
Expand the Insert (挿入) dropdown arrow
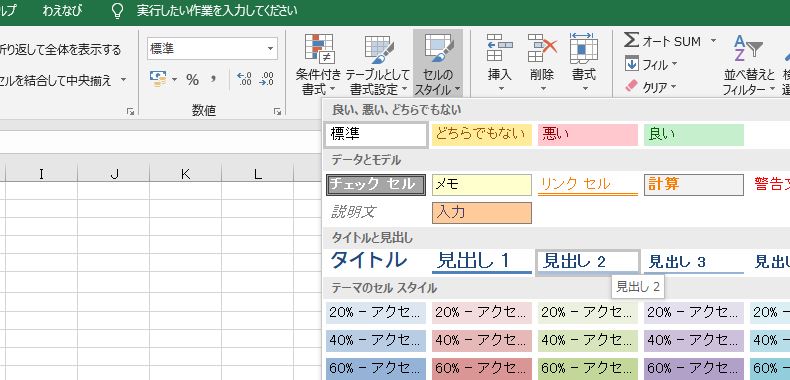coord(500,89)
